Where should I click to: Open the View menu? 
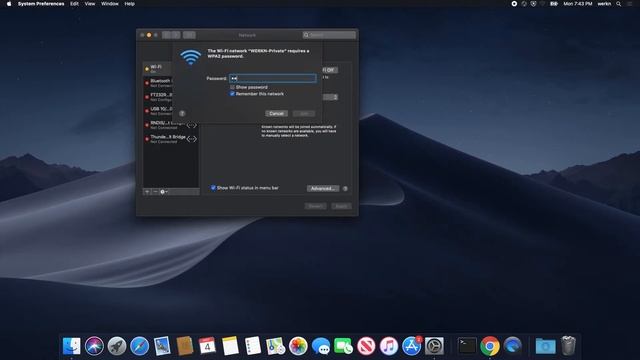90,4
